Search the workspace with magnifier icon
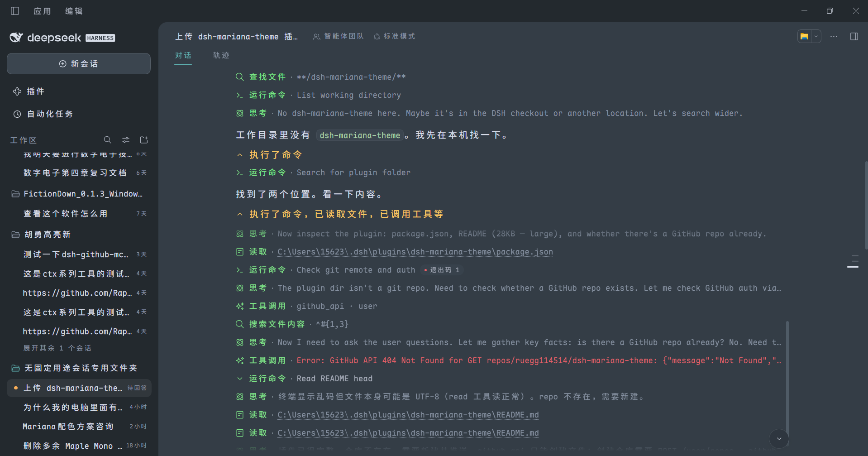This screenshot has height=456, width=868. tap(107, 140)
